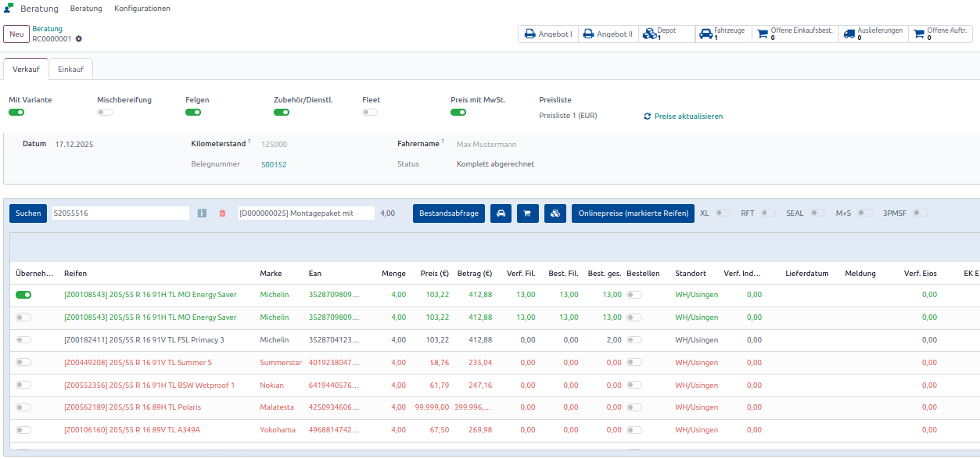Click the shopping cart icon button in toolbar
980x459 pixels.
click(527, 213)
